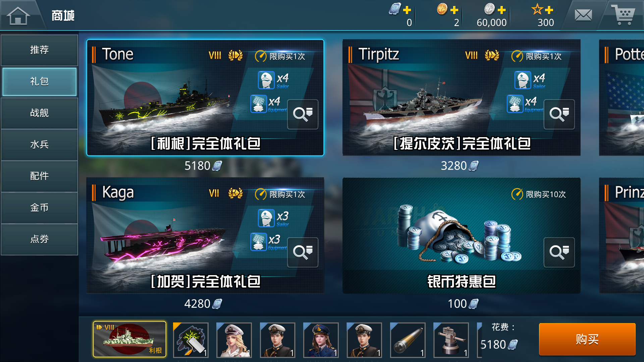Switch to 推荐 category tab
The width and height of the screenshot is (644, 362).
40,50
